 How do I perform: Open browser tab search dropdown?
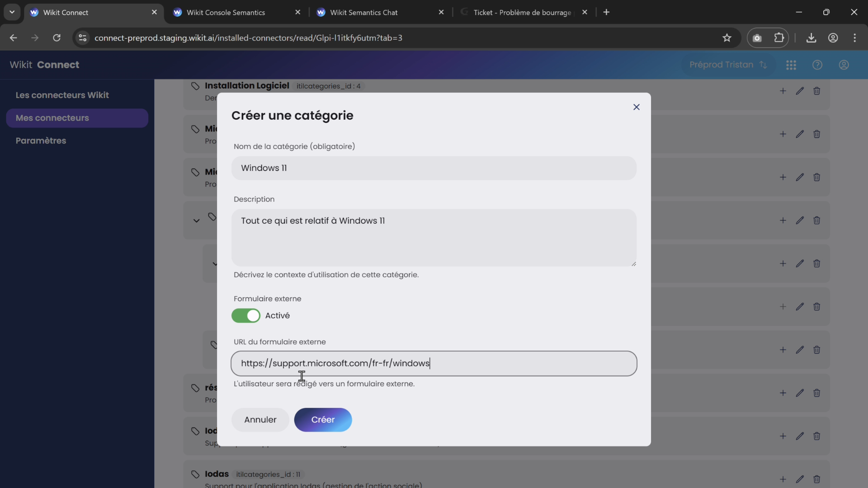coord(12,12)
